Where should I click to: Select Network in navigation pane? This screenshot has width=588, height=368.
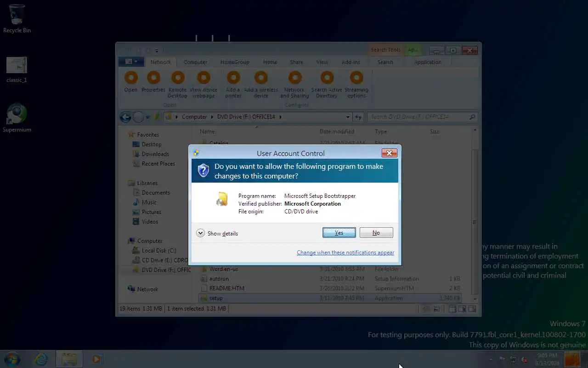point(147,289)
